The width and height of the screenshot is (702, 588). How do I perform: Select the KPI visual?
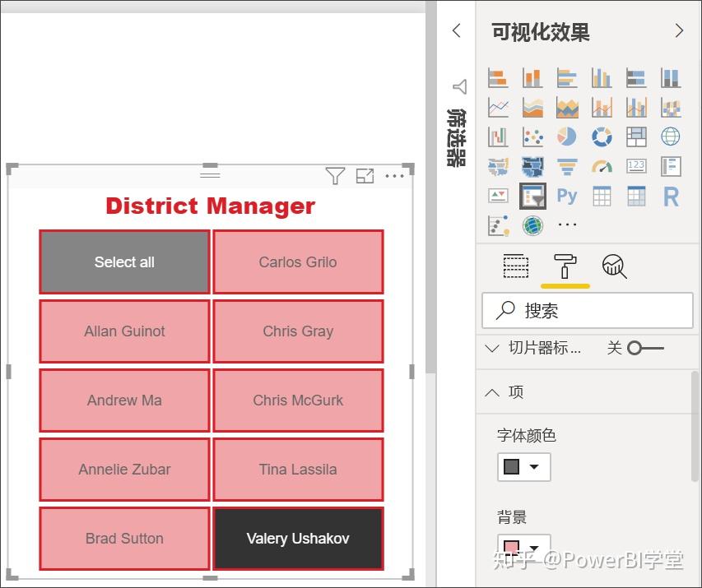click(498, 196)
